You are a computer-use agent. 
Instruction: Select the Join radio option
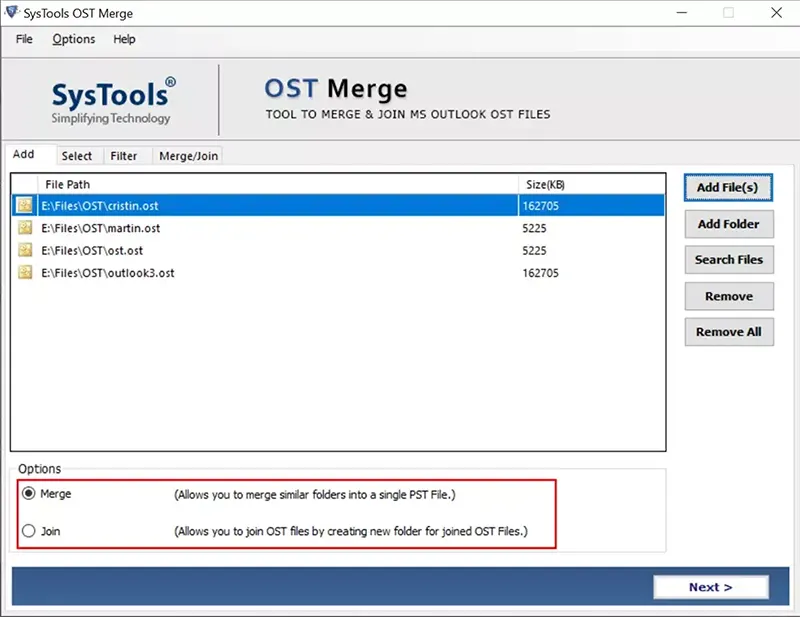[29, 531]
